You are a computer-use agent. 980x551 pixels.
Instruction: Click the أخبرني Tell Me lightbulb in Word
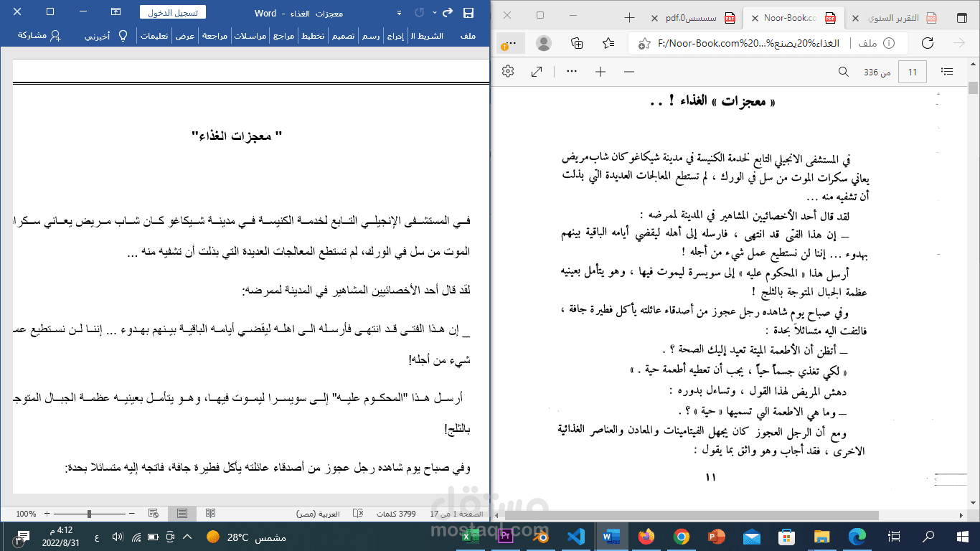coord(123,35)
